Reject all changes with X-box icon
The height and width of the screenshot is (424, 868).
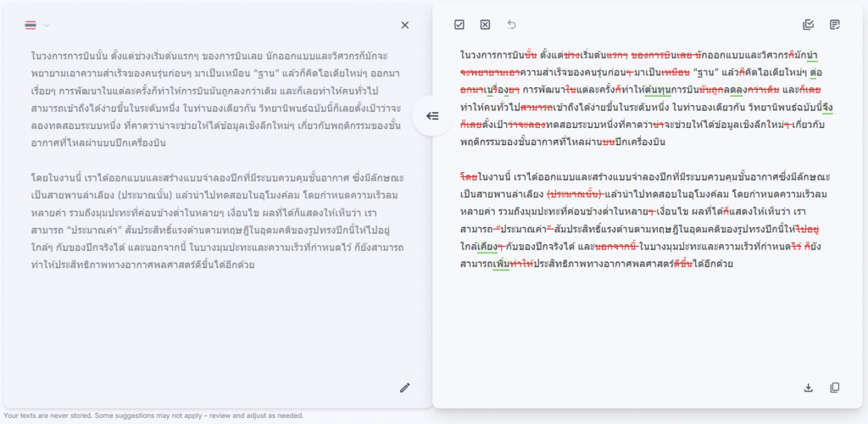(x=485, y=25)
